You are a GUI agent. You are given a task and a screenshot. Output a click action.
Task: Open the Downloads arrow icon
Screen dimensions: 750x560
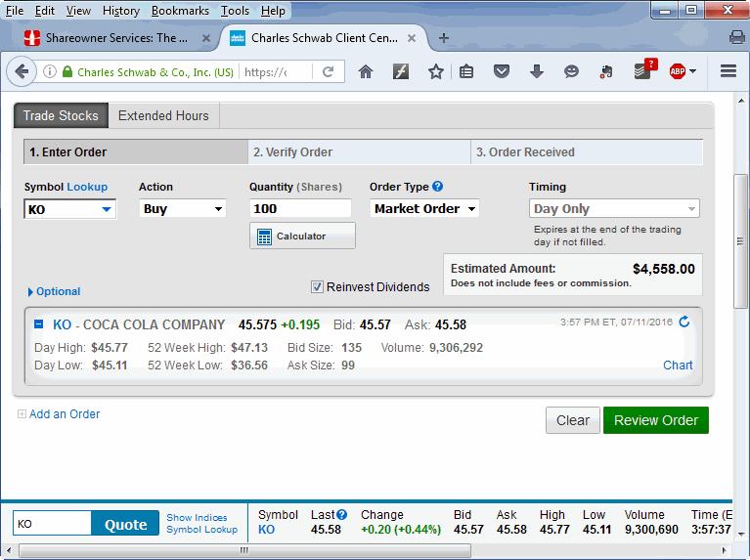pyautogui.click(x=537, y=71)
